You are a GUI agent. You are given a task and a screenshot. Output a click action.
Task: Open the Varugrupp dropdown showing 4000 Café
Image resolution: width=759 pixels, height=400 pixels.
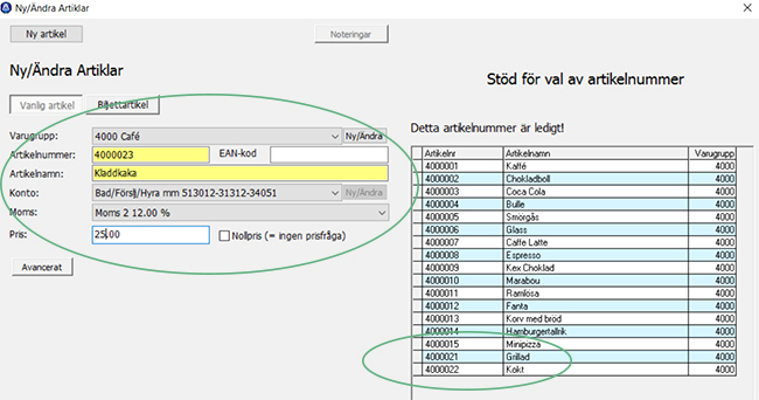[x=217, y=136]
